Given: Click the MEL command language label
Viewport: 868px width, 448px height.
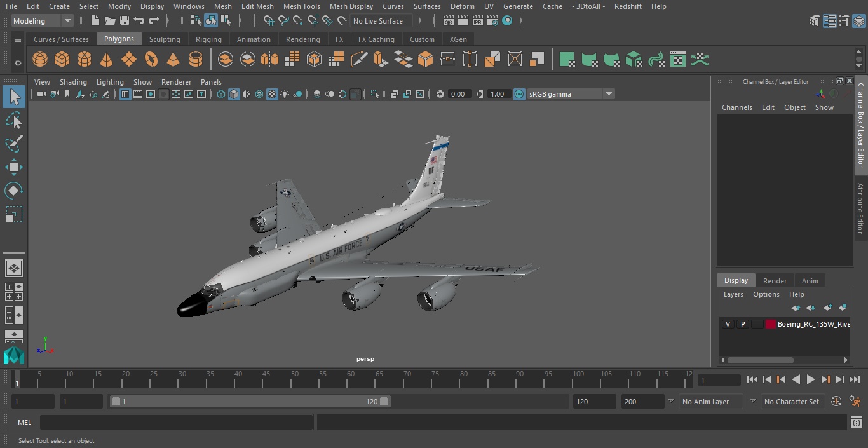Looking at the screenshot, I should coord(24,423).
